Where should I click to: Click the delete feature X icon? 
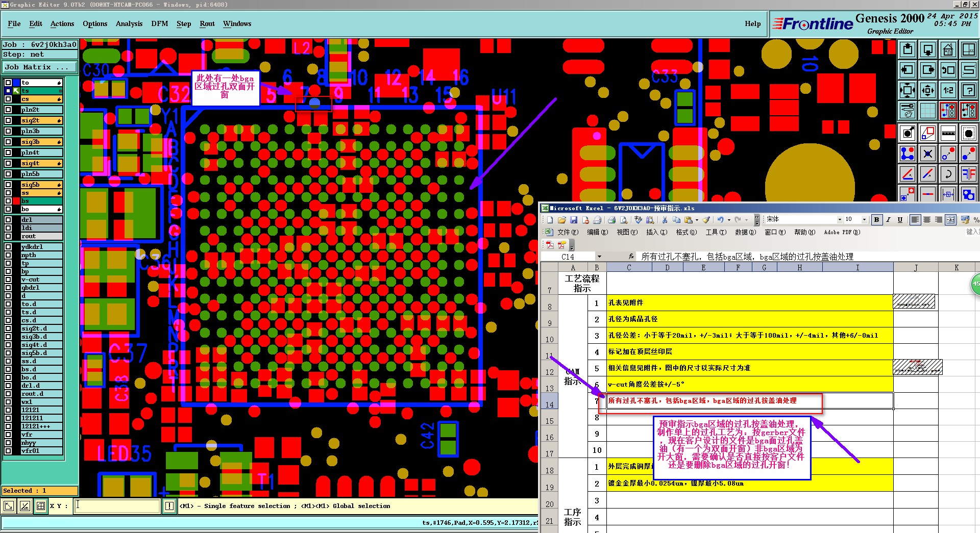pos(928,154)
